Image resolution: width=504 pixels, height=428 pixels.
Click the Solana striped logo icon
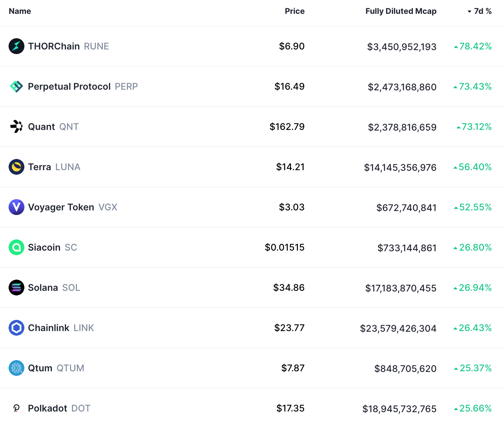click(16, 288)
